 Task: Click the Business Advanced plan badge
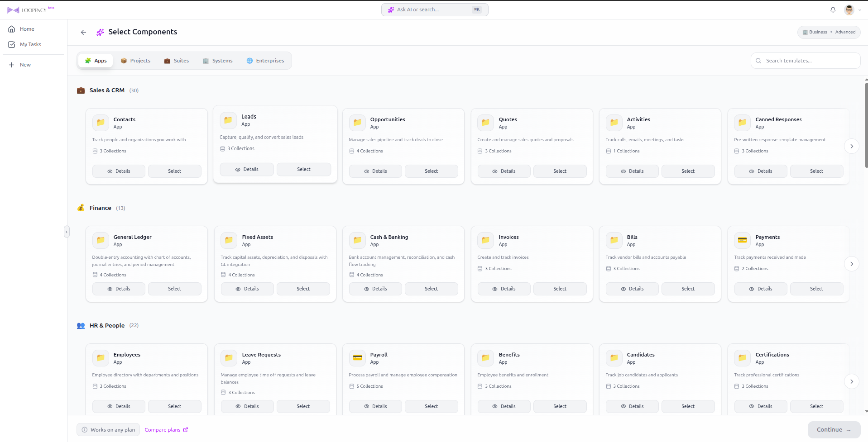829,32
